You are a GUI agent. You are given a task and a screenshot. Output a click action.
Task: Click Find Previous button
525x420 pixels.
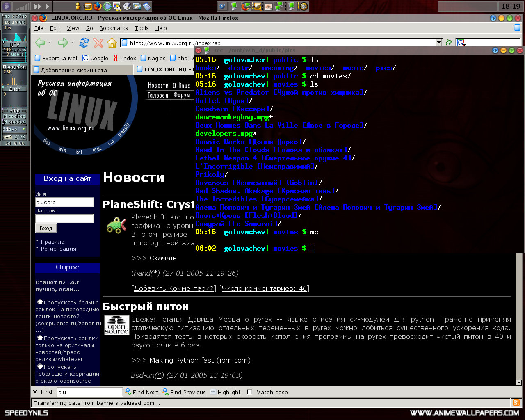tap(185, 392)
